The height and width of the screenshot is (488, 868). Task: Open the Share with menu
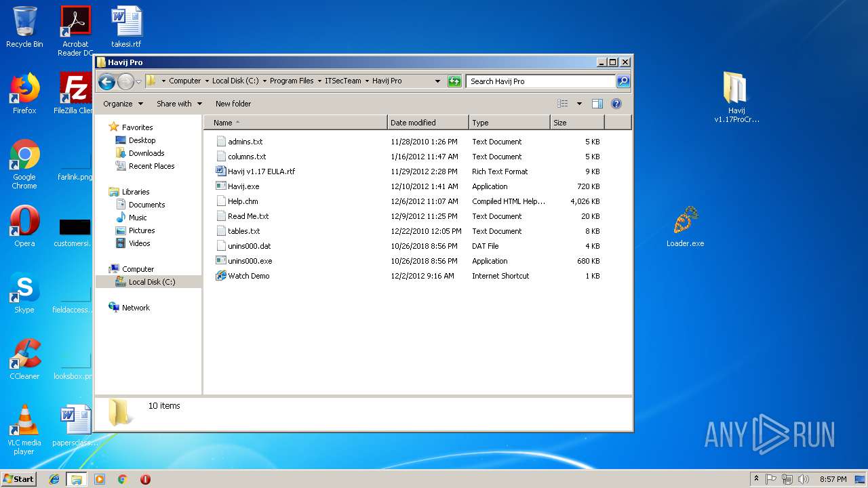pyautogui.click(x=179, y=104)
